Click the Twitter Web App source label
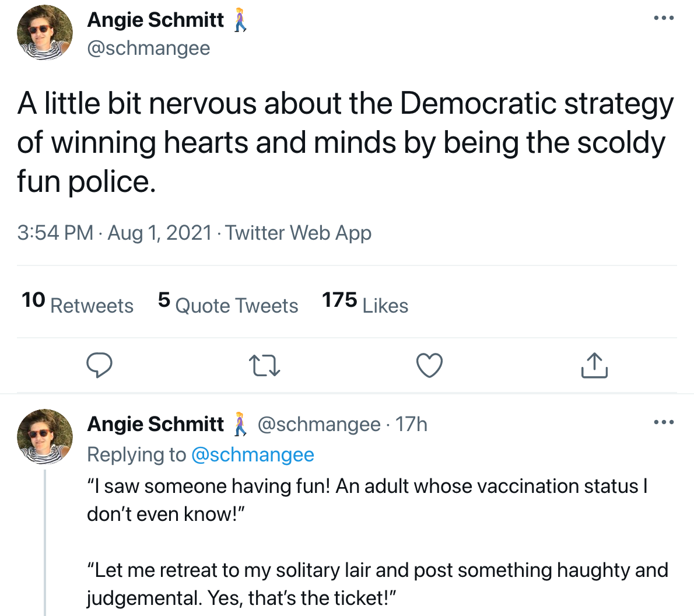 coord(299,233)
